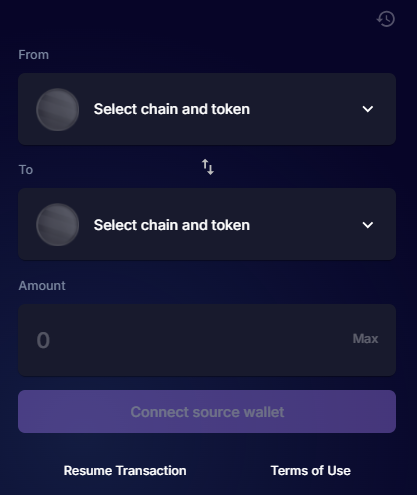The width and height of the screenshot is (417, 495).
Task: Click the zero placeholder in Amount box
Action: coord(43,340)
